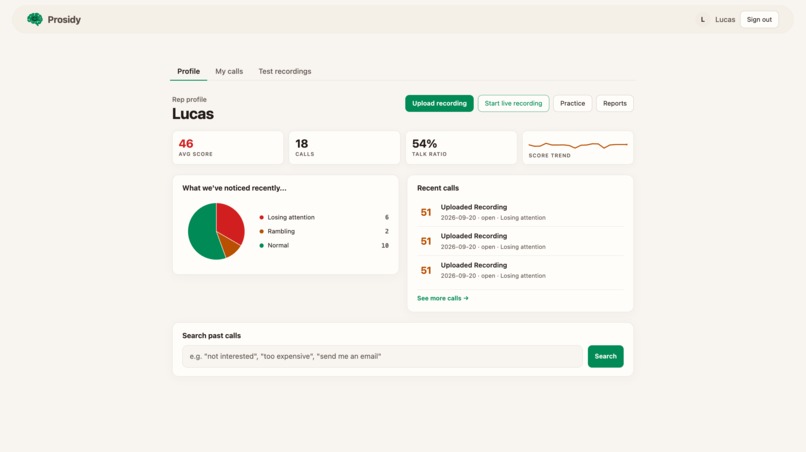Image resolution: width=806 pixels, height=452 pixels.
Task: Click the search past calls input field
Action: tap(382, 356)
